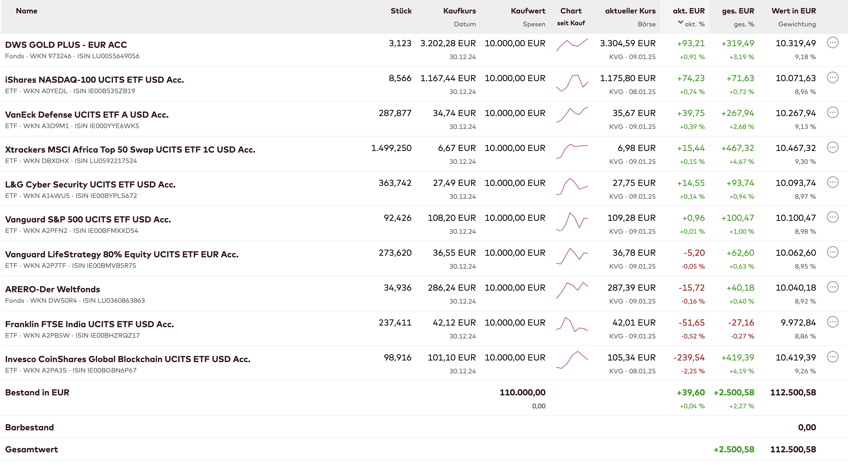The width and height of the screenshot is (868, 469).
Task: Open options menu for DWS GOLD PLUS row
Action: [832, 43]
